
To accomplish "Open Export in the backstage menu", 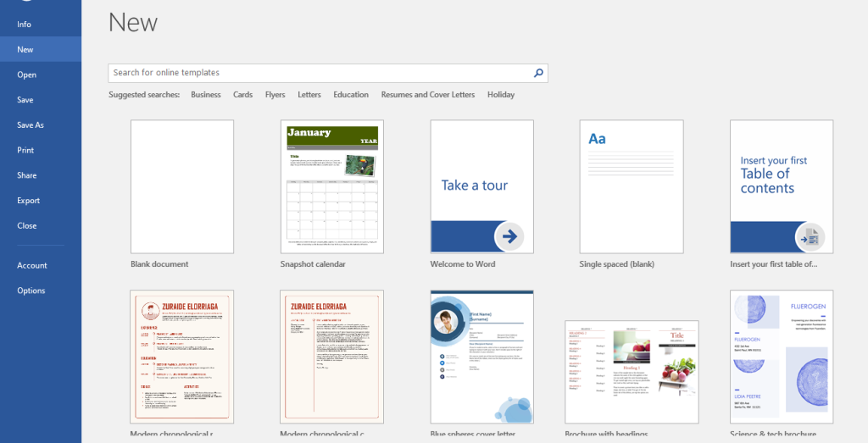I will (x=29, y=201).
